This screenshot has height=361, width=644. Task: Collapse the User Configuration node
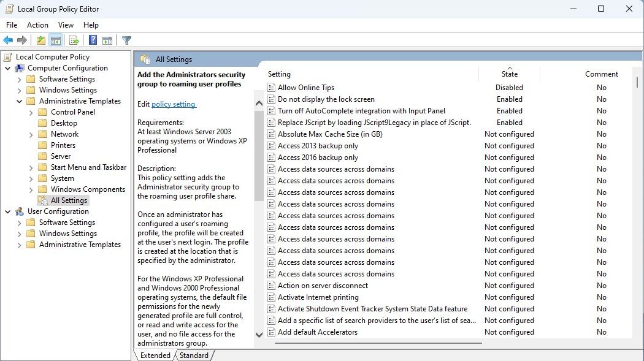click(x=8, y=211)
